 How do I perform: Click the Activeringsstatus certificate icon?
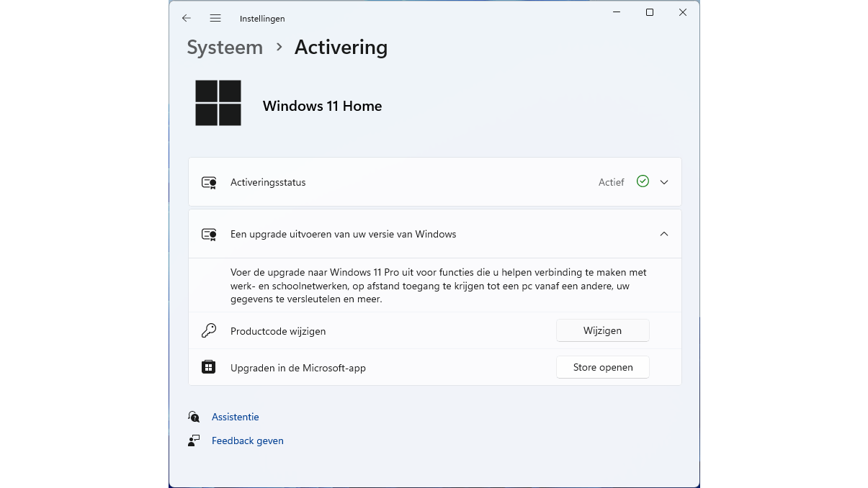[x=210, y=182]
